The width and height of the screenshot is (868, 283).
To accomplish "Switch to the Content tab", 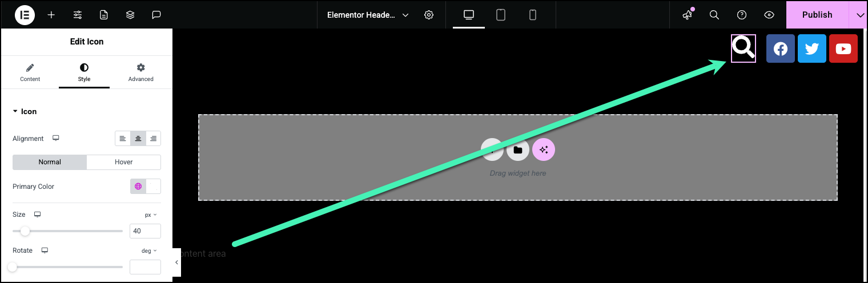I will pos(30,72).
